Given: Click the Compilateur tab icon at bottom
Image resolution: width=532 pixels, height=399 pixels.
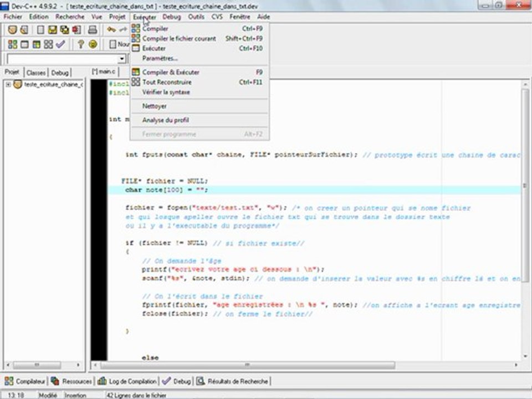Looking at the screenshot, I should (9, 381).
